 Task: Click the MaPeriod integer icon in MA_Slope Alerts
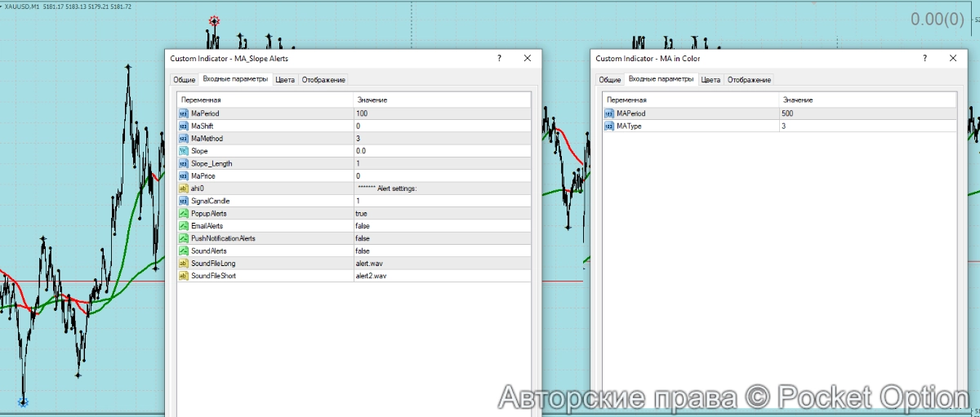click(184, 113)
